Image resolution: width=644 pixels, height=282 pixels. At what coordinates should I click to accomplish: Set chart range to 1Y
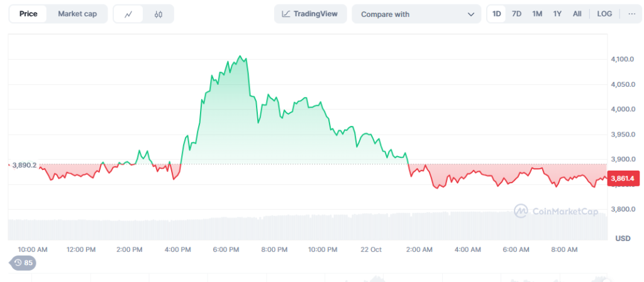(x=557, y=14)
